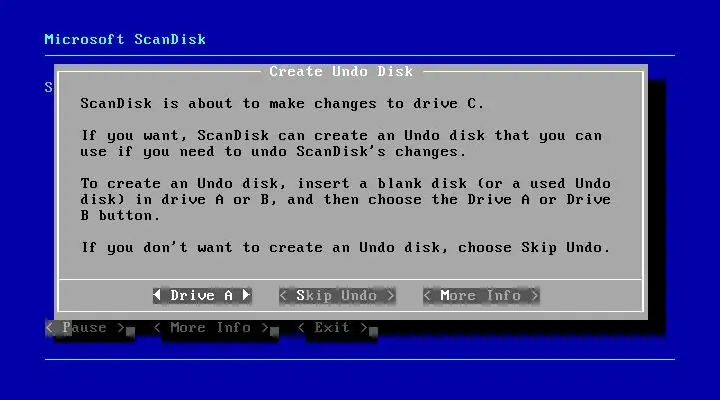The width and height of the screenshot is (720, 400).
Task: Click the paragraph about undoing ScanDisk's changes
Action: (341, 143)
